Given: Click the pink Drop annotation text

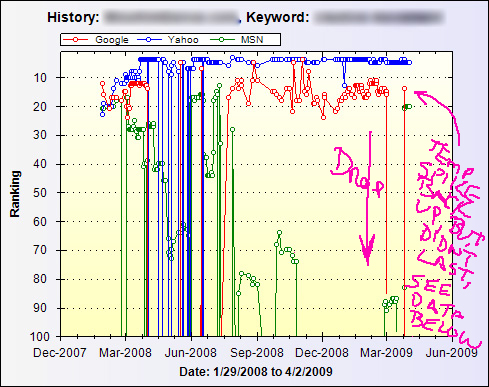Looking at the screenshot, I should pyautogui.click(x=358, y=173).
